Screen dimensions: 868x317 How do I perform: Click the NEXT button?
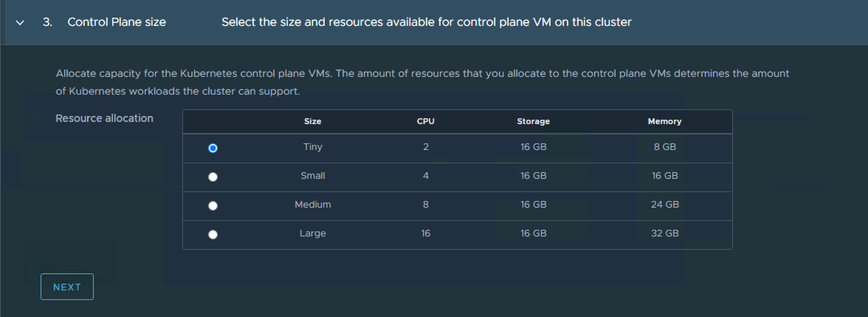[x=67, y=287]
